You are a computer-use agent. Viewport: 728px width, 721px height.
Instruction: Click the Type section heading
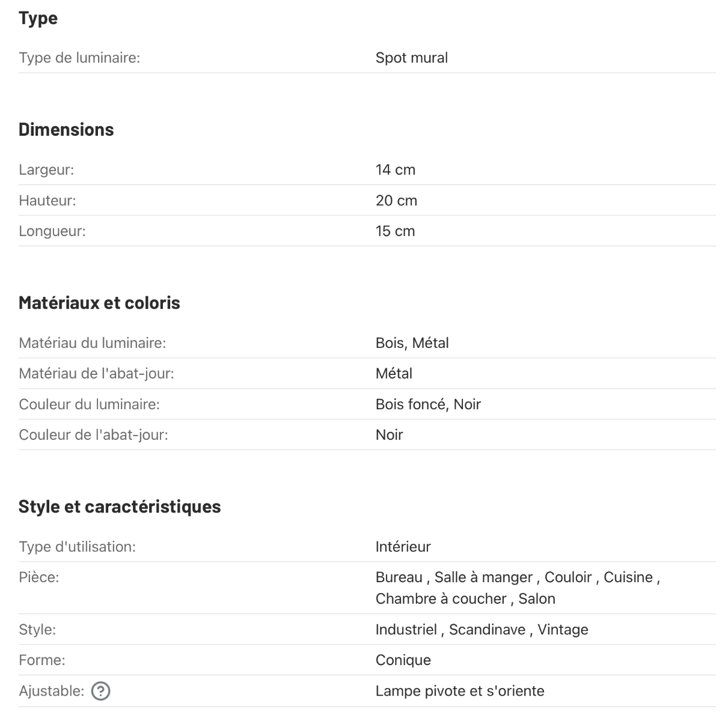[38, 18]
